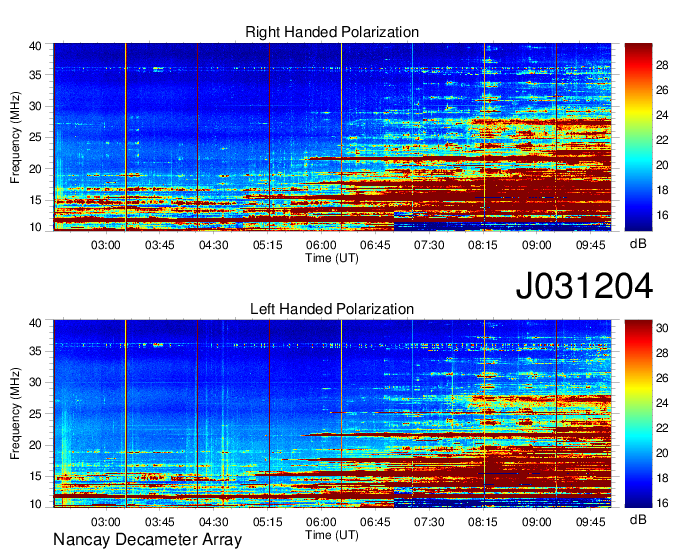Click the "20" label on Right Handed color bar
Image resolution: width=680 pixels, height=552 pixels.
click(x=662, y=165)
